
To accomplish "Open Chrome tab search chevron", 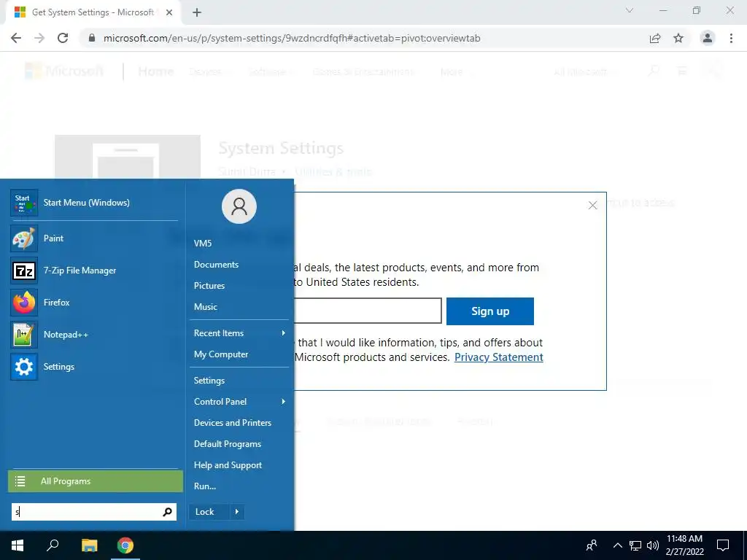I will pos(630,10).
